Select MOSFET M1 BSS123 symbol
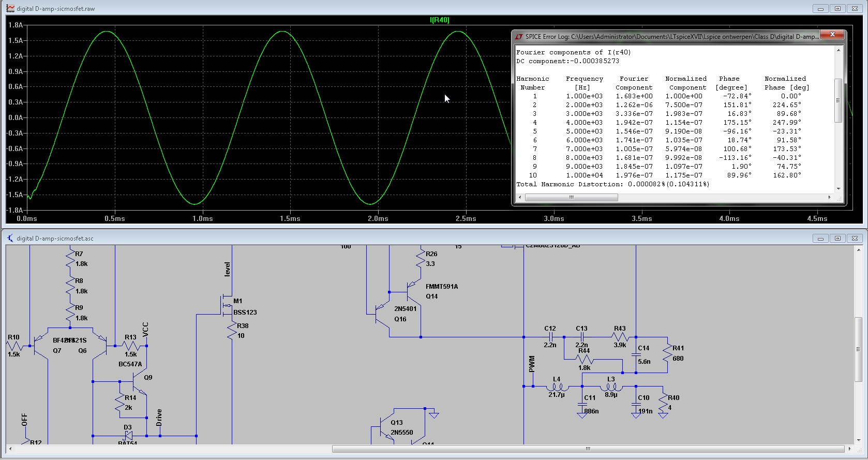 coord(227,305)
